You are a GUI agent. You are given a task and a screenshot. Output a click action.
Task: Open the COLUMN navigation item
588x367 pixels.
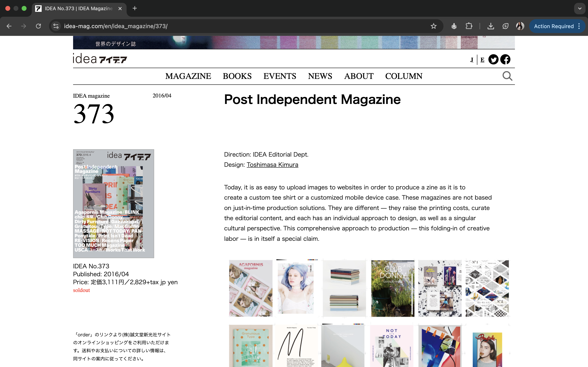click(x=404, y=76)
